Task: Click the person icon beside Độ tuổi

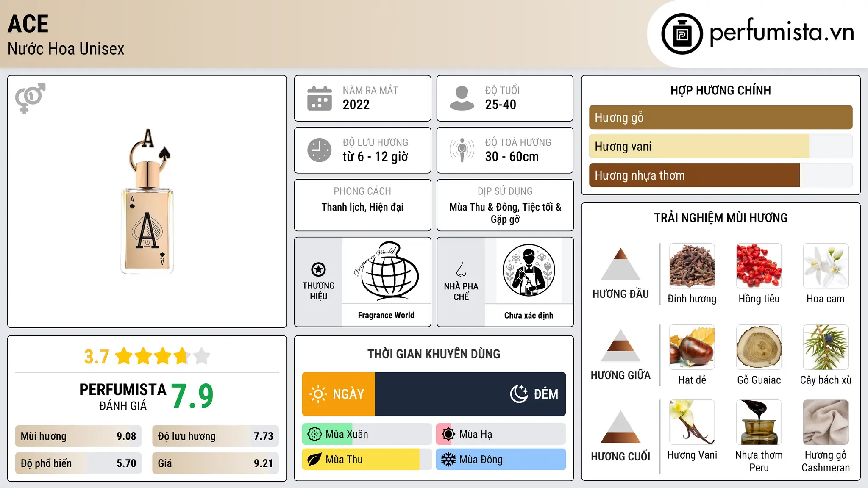Action: click(x=462, y=98)
